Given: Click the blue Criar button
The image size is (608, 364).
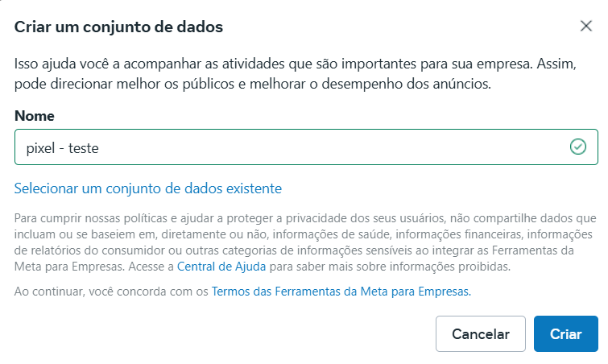Looking at the screenshot, I should [566, 333].
